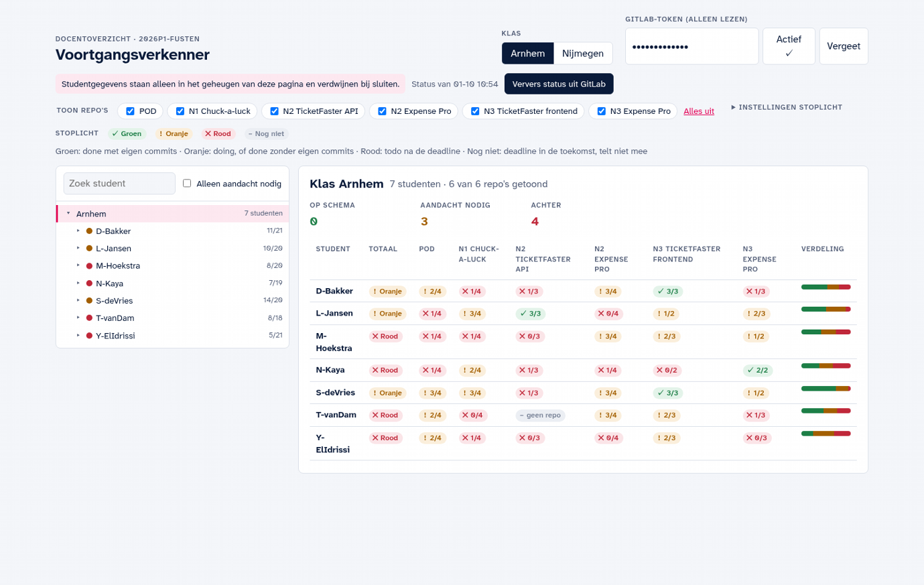Click the red status dot beside M-Hoekstra

89,266
